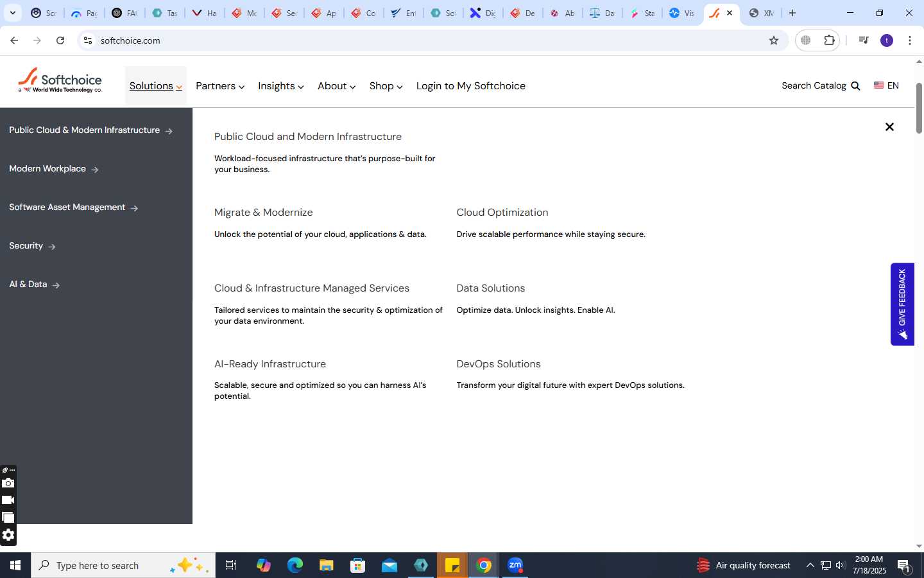The width and height of the screenshot is (924, 578).
Task: Open Copilot from the taskbar
Action: point(263,565)
